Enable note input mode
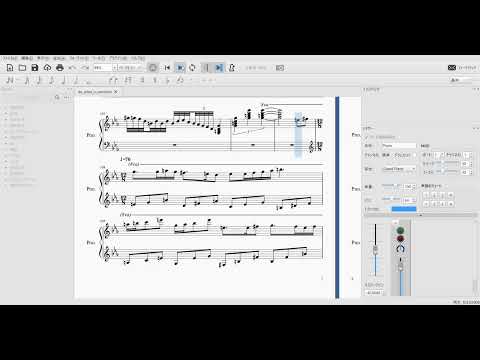This screenshot has height=360, width=480. pyautogui.click(x=10, y=80)
